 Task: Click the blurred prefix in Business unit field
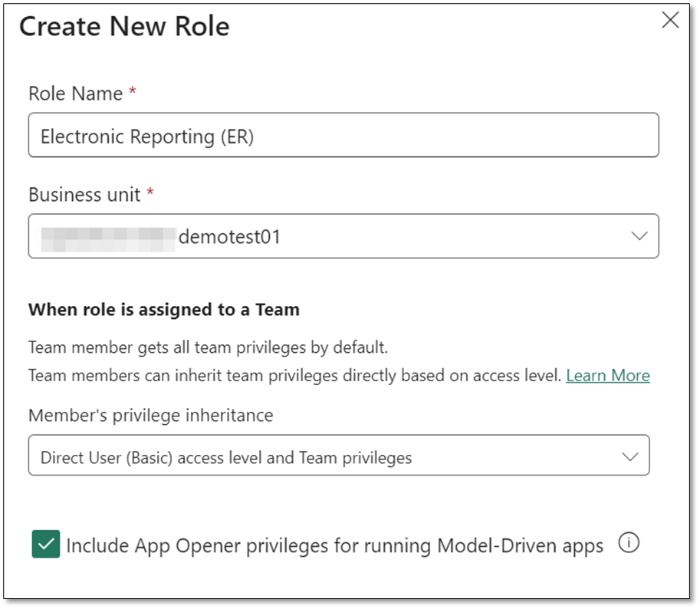pos(107,236)
